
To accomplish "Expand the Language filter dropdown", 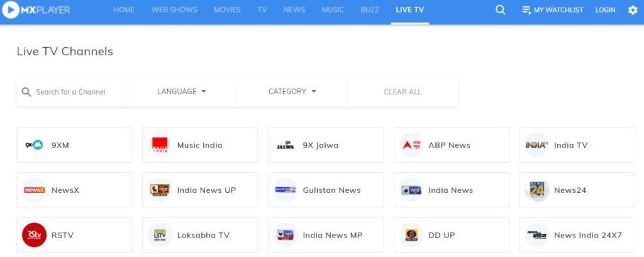I will coord(182,92).
